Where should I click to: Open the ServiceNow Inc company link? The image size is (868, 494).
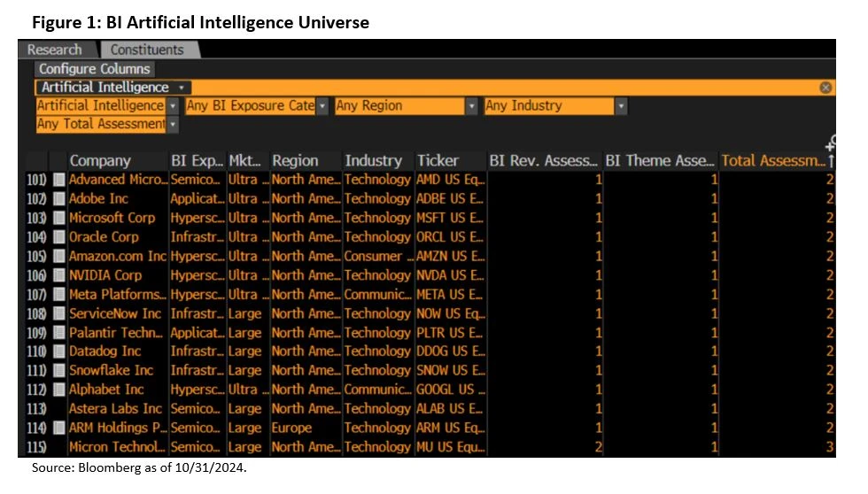(x=115, y=313)
